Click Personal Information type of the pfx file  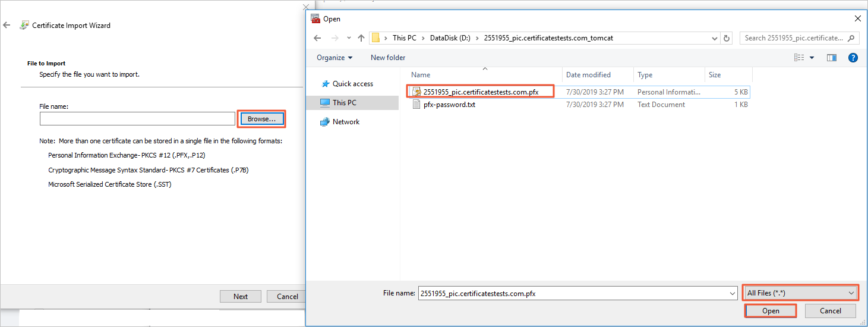669,92
